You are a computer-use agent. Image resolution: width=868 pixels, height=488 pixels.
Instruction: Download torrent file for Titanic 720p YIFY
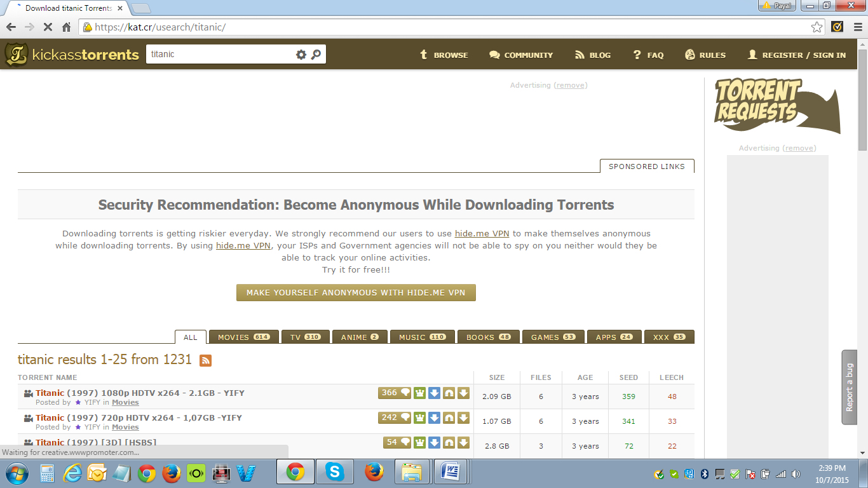463,417
